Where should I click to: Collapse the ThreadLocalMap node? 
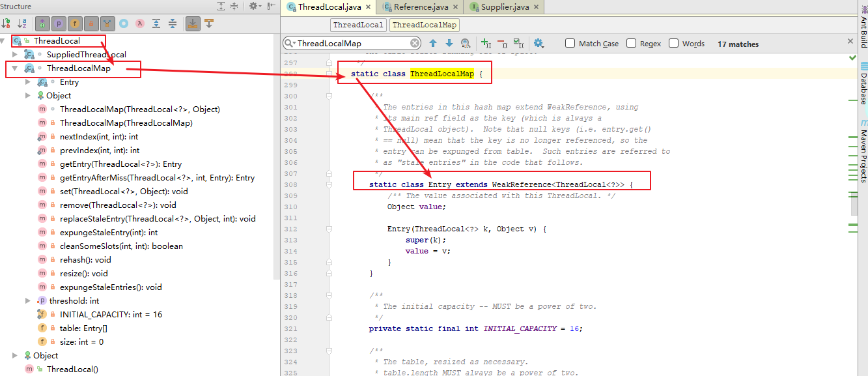point(15,68)
